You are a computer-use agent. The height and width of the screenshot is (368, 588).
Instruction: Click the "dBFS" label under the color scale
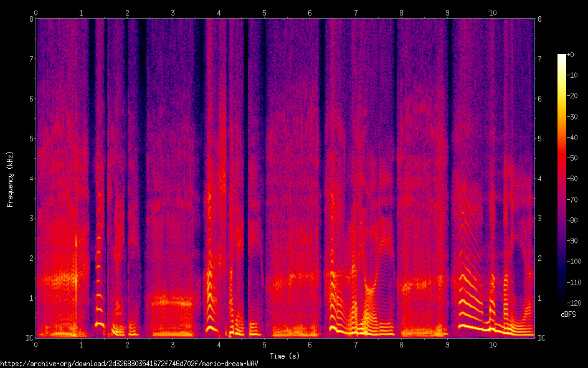click(x=568, y=314)
